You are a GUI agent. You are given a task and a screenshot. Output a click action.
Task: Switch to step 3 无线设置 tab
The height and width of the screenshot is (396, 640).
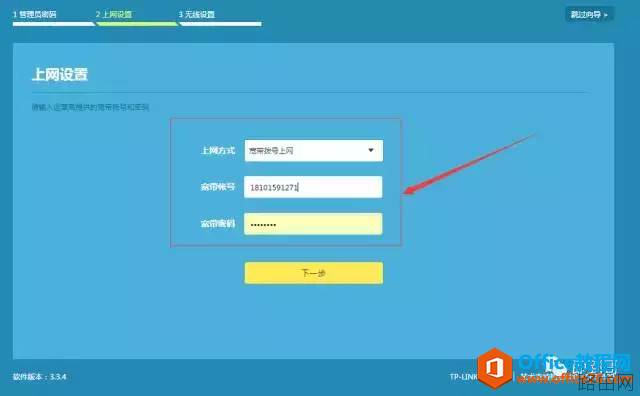coord(197,15)
